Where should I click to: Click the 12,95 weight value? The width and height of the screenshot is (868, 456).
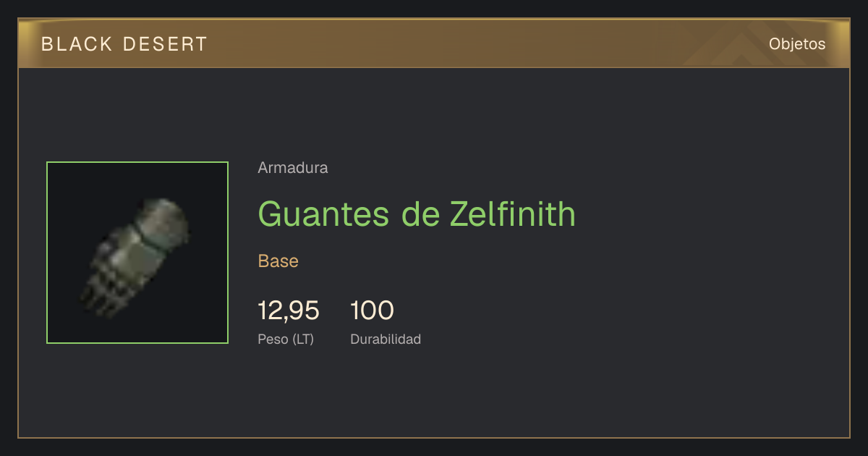(x=289, y=311)
